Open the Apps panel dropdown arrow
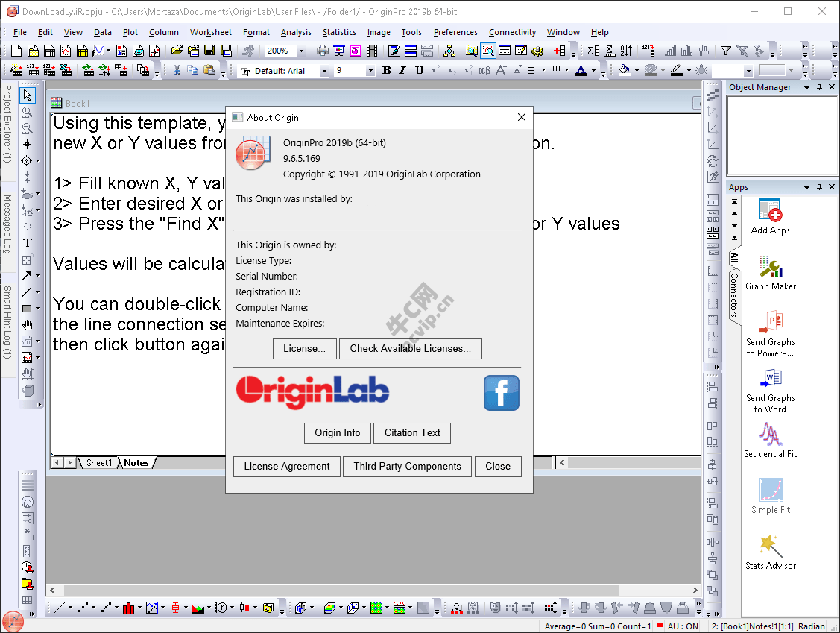 pos(806,186)
